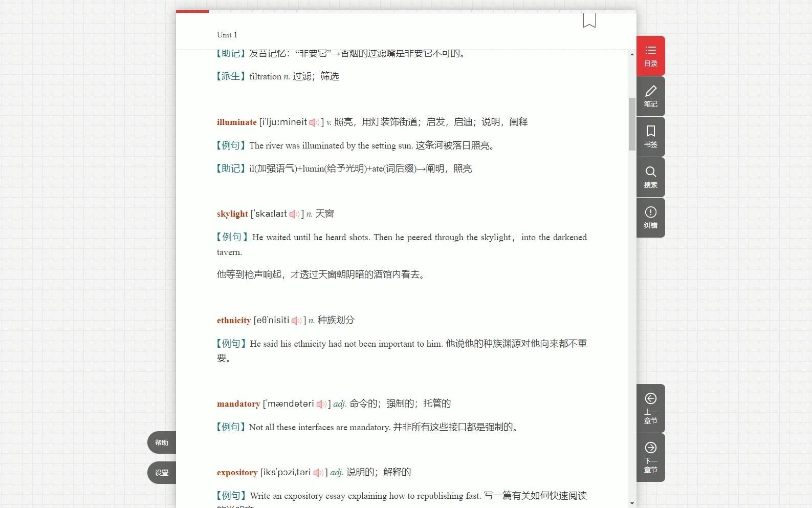
Task: Click the 【派生】 filtration line
Action: click(277, 76)
